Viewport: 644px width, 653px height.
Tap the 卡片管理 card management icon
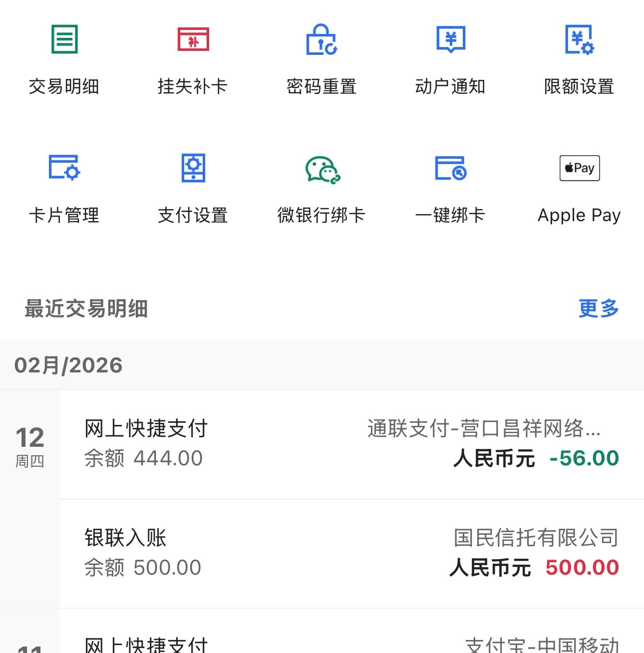click(64, 168)
